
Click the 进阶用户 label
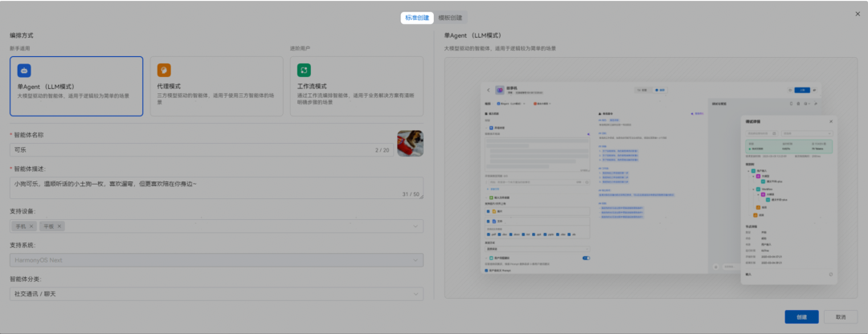click(x=300, y=49)
